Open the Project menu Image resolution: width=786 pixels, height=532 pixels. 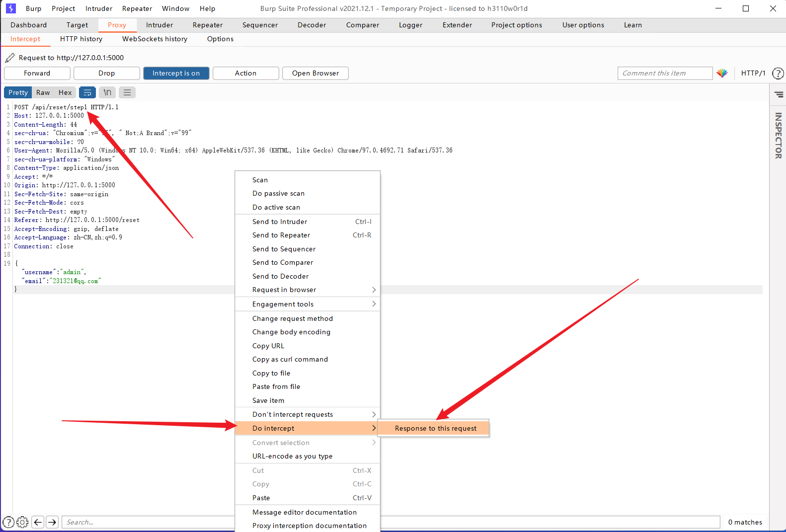pyautogui.click(x=64, y=8)
